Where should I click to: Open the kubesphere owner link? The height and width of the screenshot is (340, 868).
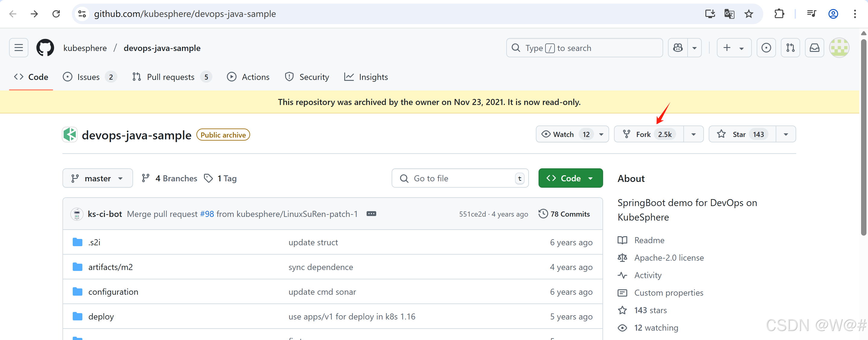85,48
